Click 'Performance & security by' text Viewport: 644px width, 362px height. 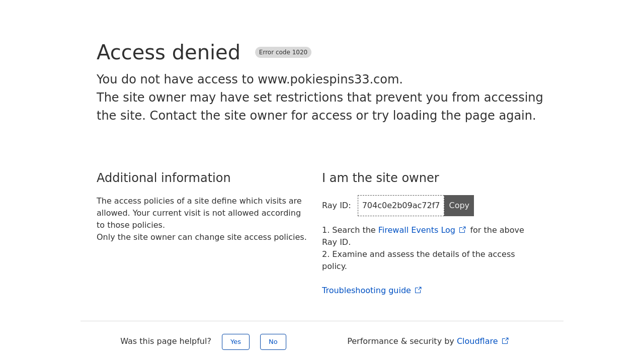pyautogui.click(x=400, y=341)
